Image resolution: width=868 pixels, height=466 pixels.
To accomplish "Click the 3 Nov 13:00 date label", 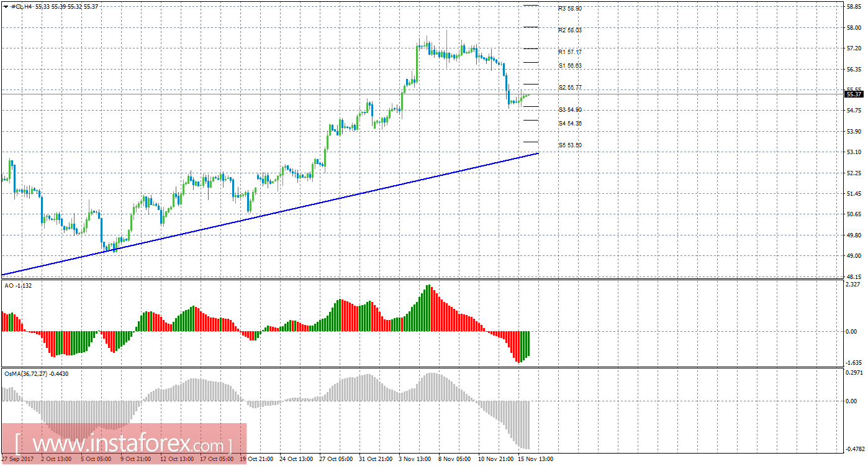I will (x=415, y=459).
